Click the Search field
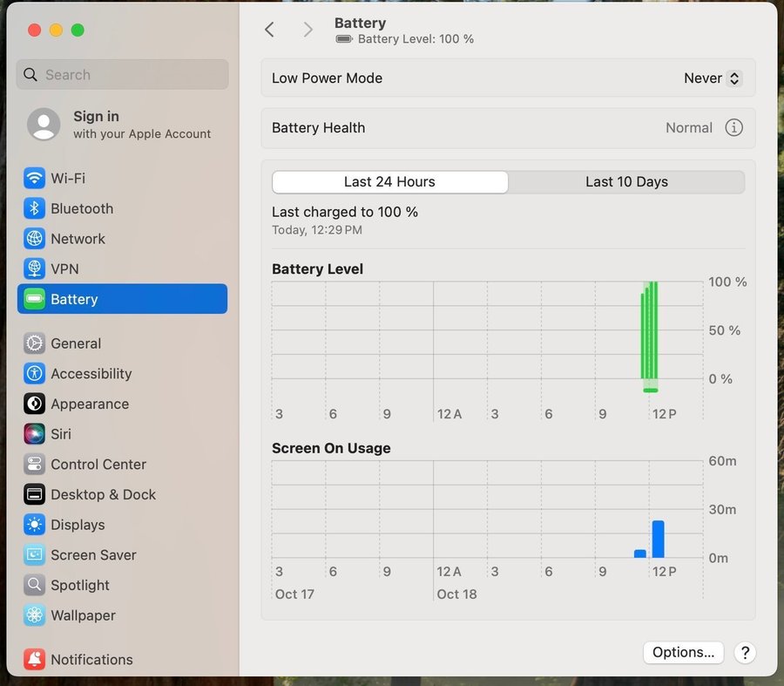784x686 pixels. click(122, 75)
